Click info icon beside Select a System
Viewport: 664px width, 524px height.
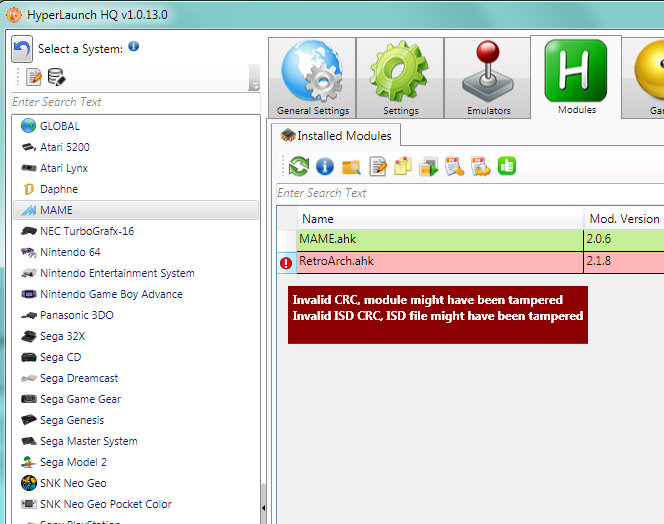[133, 46]
